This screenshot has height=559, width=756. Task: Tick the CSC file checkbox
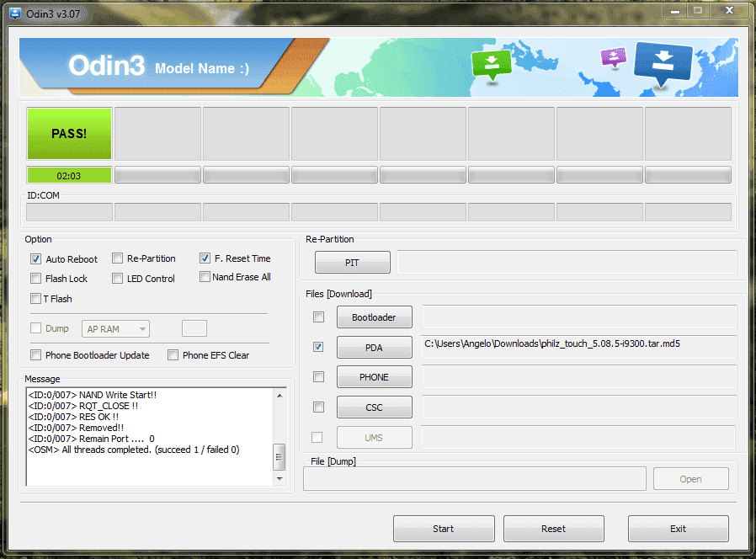(x=319, y=407)
